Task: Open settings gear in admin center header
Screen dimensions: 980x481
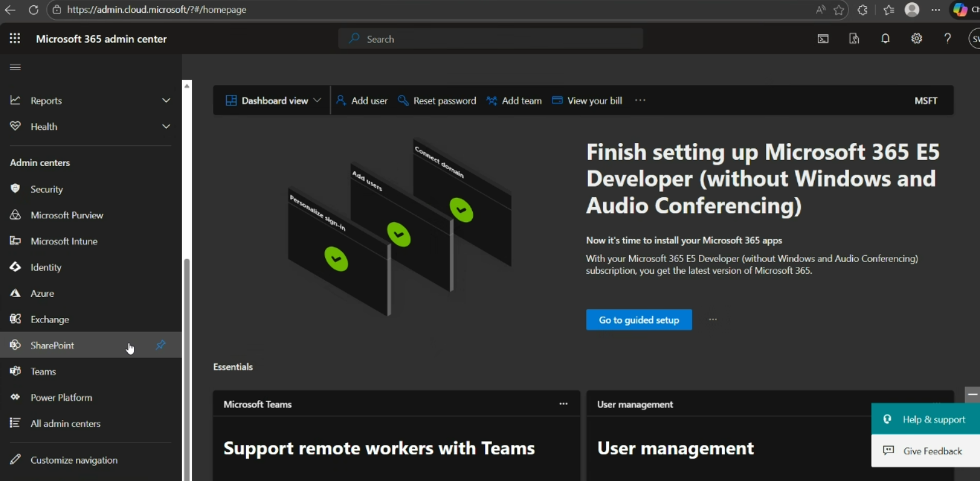Action: point(917,39)
